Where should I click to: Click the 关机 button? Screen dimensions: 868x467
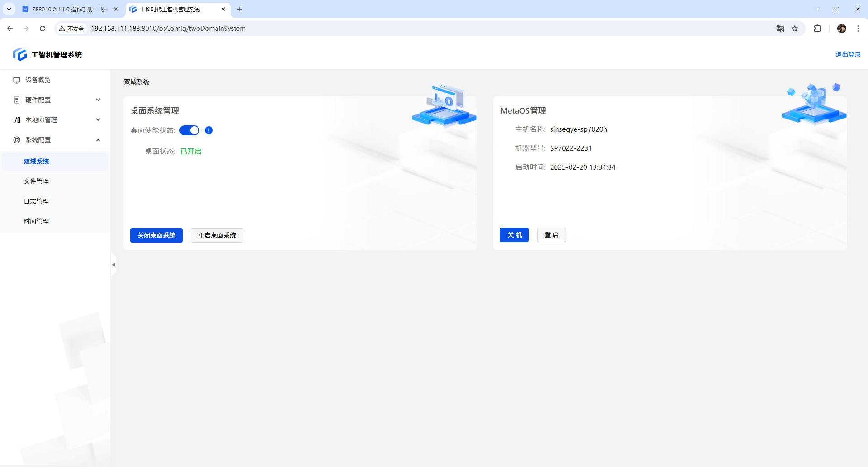(x=514, y=235)
